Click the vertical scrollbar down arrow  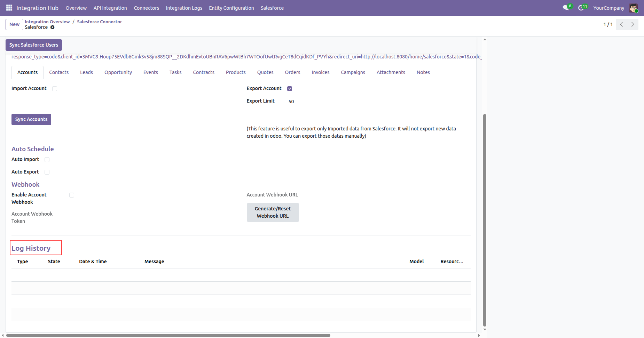coord(485,329)
